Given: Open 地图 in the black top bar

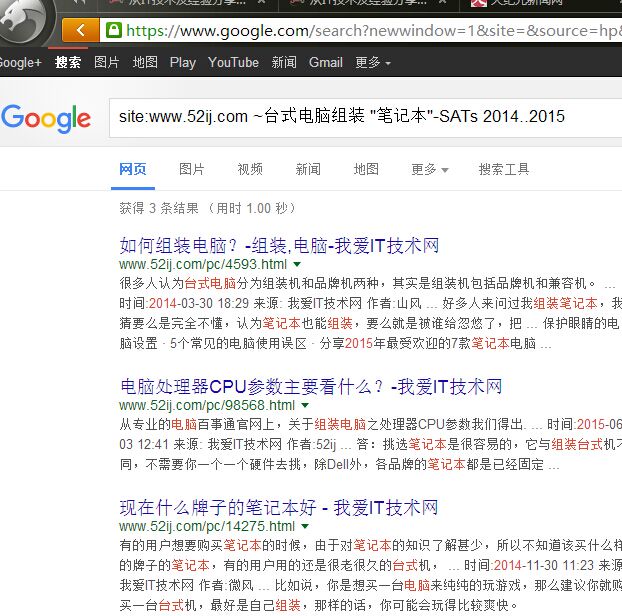Looking at the screenshot, I should (x=145, y=62).
